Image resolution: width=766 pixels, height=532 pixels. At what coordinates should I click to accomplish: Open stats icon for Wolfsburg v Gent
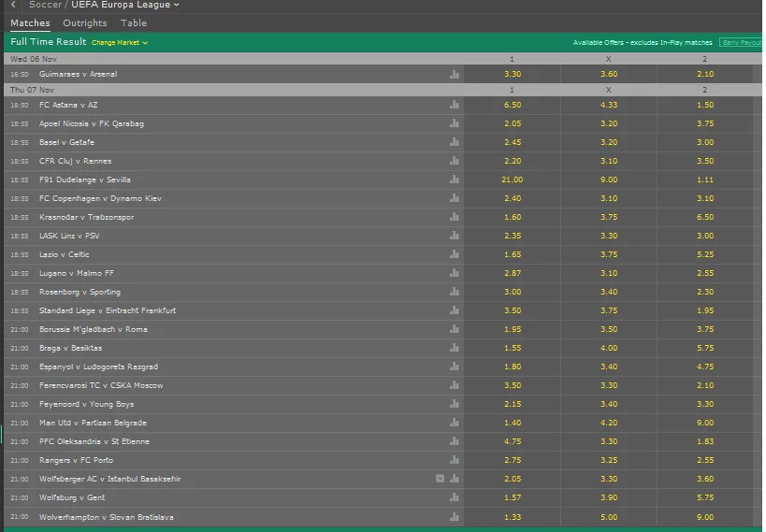click(x=455, y=496)
